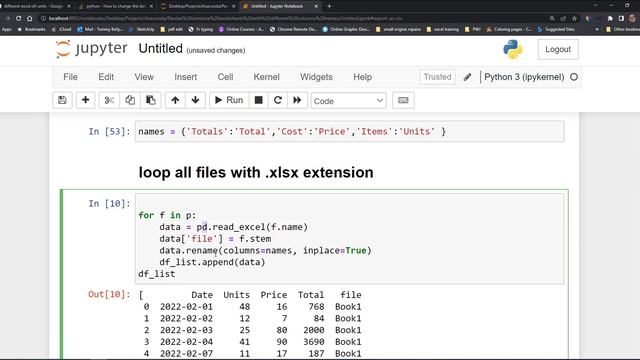This screenshot has height=360, width=640.
Task: Open the excel training bookmark folder
Action: click(x=443, y=29)
